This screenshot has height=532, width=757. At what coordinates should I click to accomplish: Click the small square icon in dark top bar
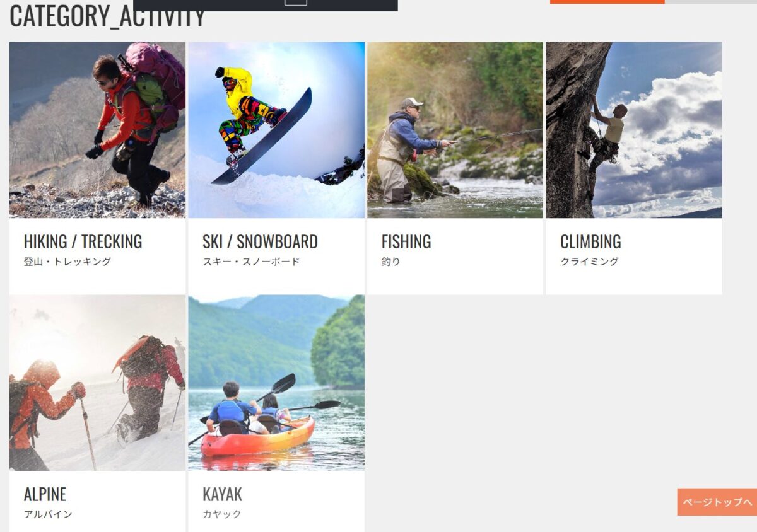[x=296, y=2]
